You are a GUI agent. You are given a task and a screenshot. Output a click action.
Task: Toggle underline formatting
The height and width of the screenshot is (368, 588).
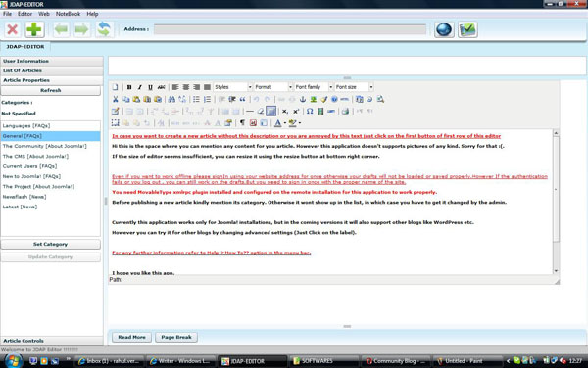click(150, 87)
